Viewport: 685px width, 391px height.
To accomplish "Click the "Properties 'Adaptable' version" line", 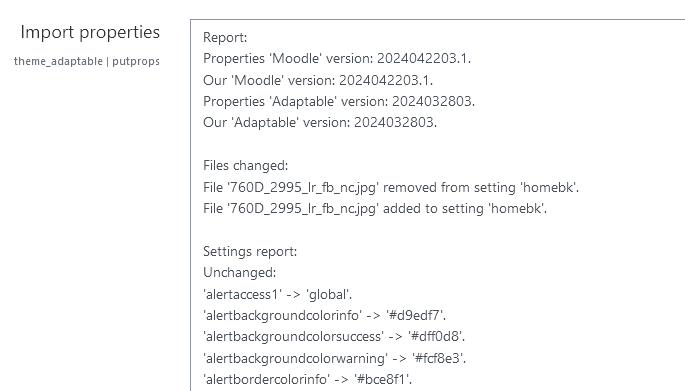I will click(x=339, y=101).
